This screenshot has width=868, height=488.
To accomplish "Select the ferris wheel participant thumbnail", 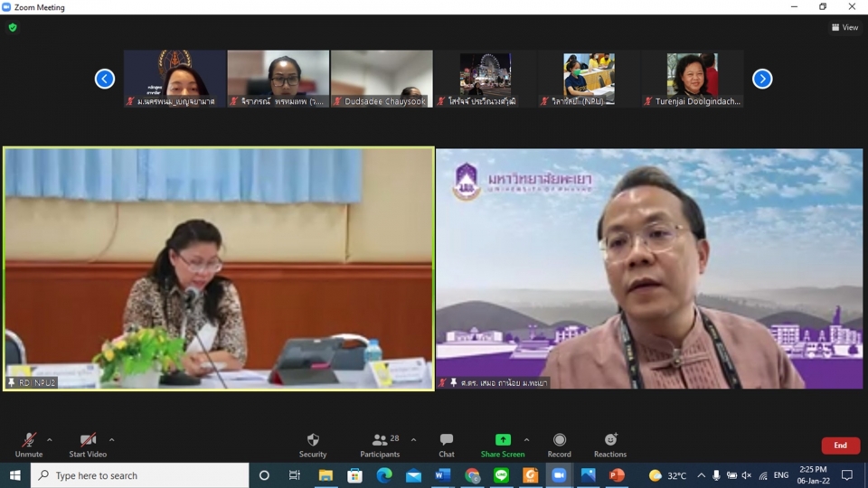I will (486, 79).
